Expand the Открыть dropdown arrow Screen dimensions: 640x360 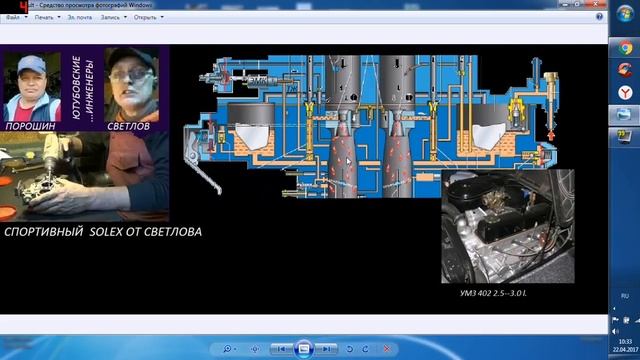(x=162, y=18)
